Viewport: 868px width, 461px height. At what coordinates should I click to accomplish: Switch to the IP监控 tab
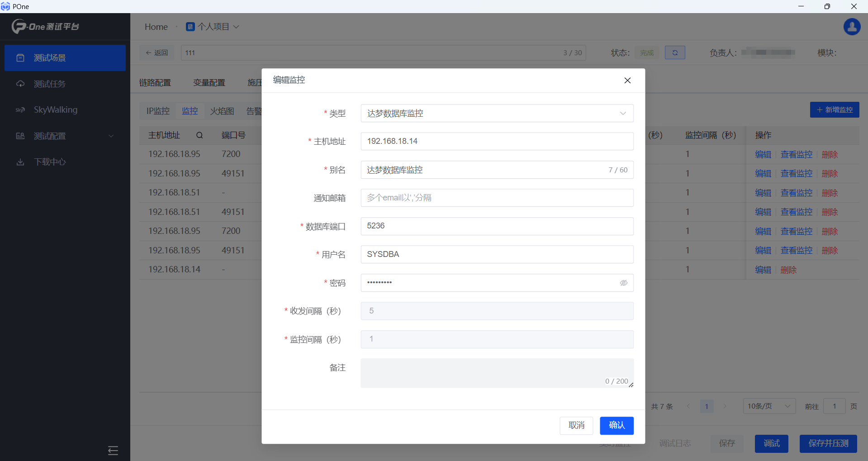(x=158, y=111)
